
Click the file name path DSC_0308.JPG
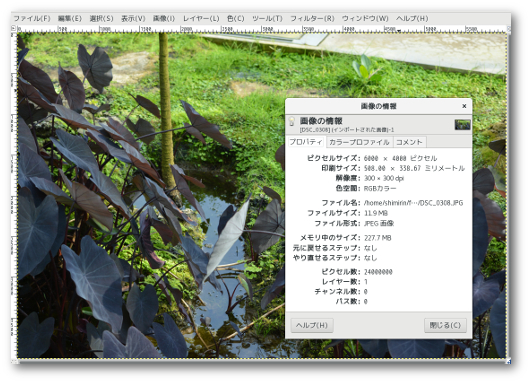pyautogui.click(x=413, y=203)
